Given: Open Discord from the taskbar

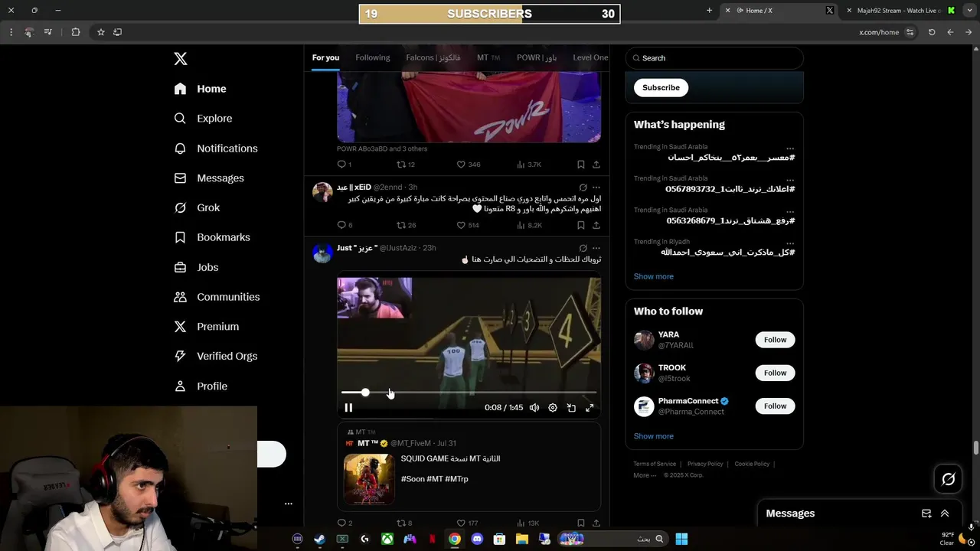Looking at the screenshot, I should pos(477,539).
